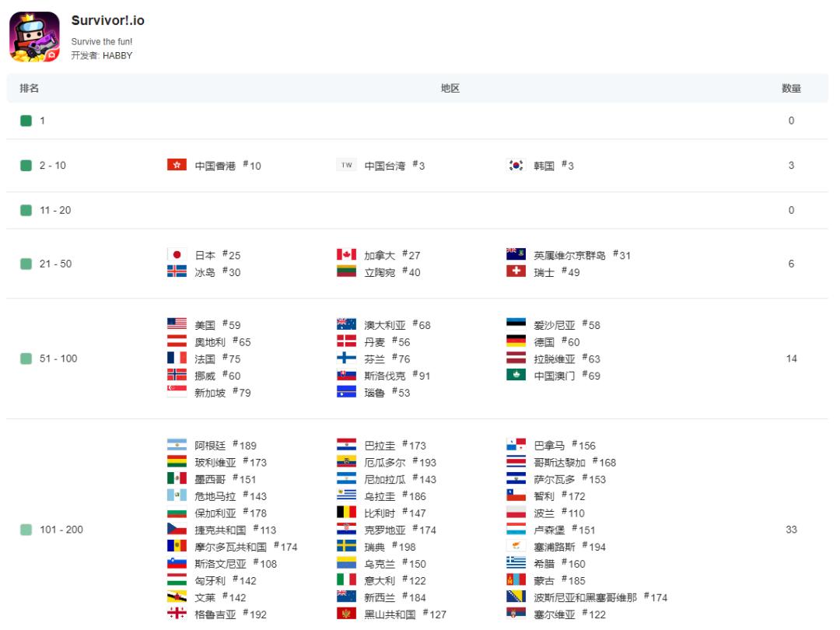
Task: Click the Germany flag icon
Action: [x=516, y=341]
